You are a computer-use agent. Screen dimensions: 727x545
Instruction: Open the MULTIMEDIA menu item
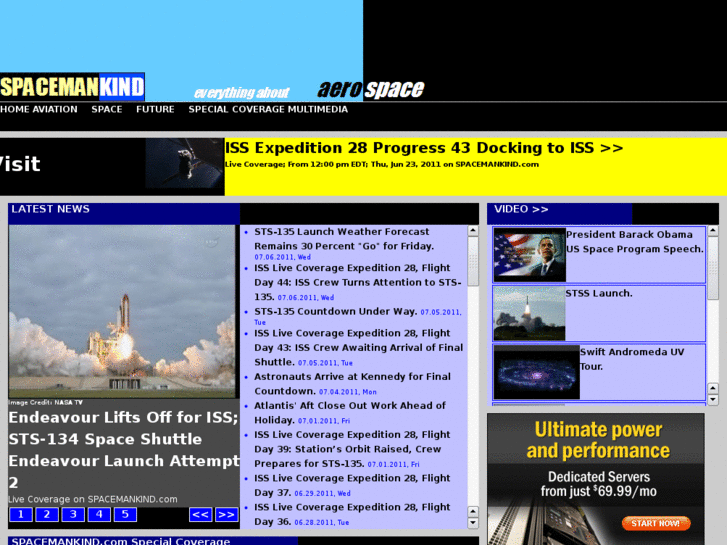point(318,109)
